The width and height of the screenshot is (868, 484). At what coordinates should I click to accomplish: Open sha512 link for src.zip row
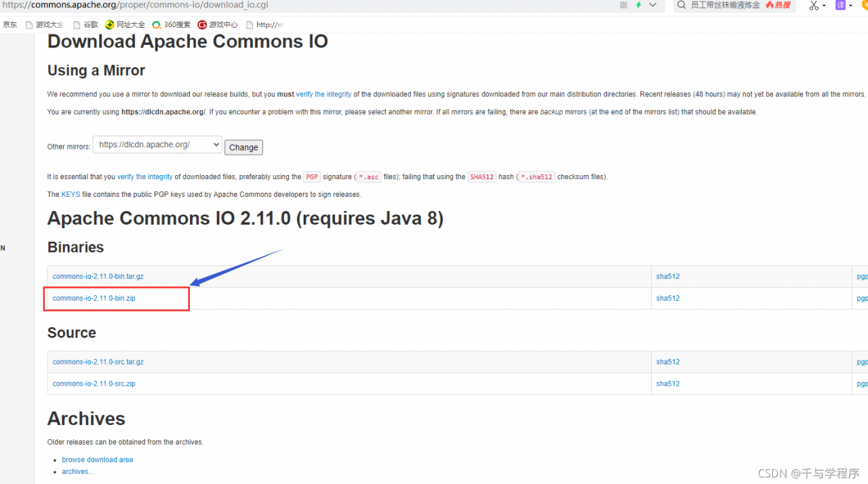(x=668, y=384)
